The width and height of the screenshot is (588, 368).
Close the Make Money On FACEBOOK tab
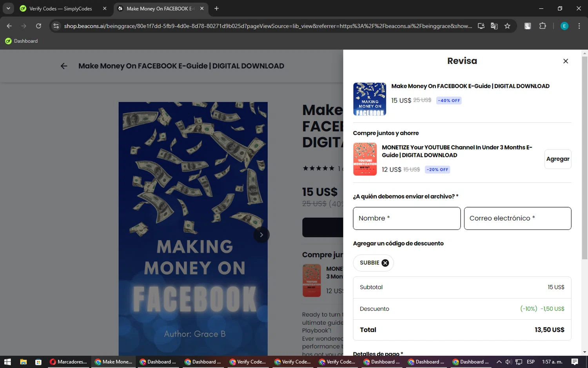(202, 9)
